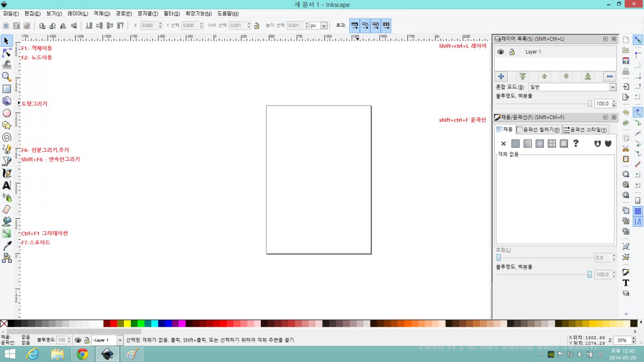
Task: Select the Eraser tool
Action: [7, 209]
